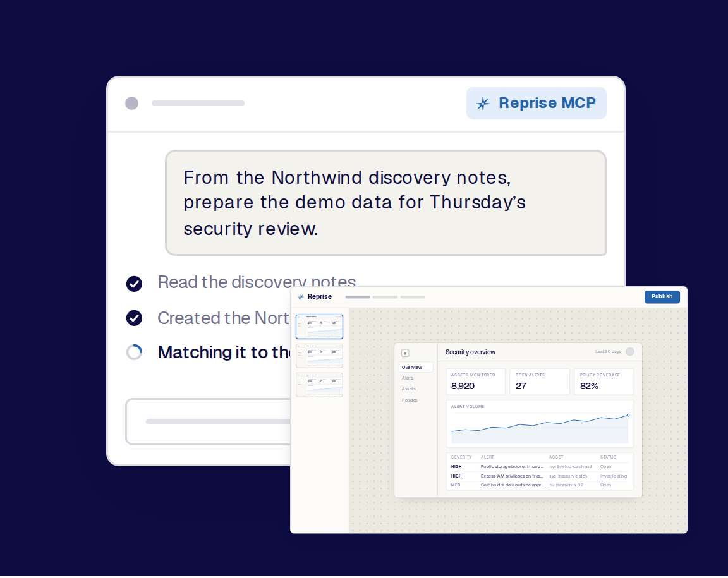Open the Policies sidebar item

tap(409, 400)
